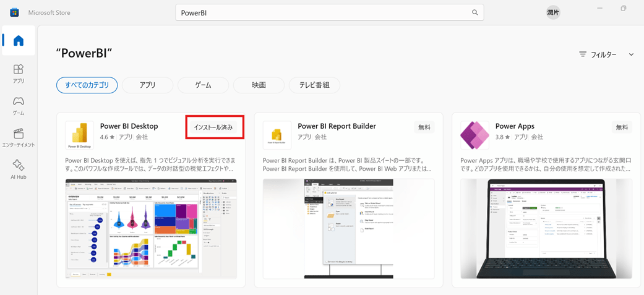Open the Home sidebar icon

click(19, 40)
